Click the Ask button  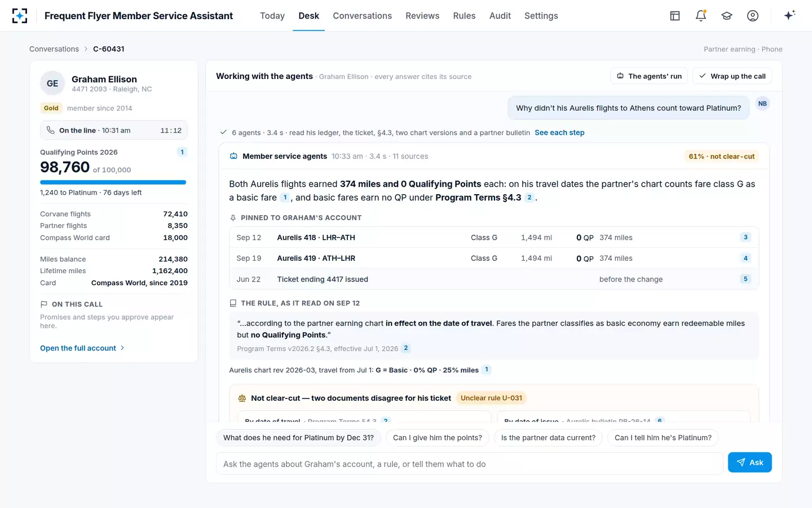point(750,463)
